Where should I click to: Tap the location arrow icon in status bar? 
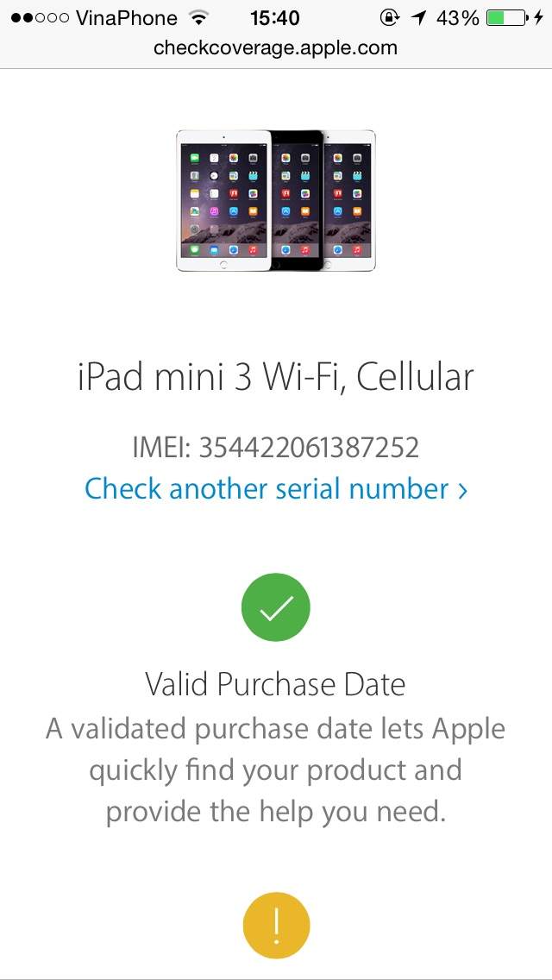(419, 18)
